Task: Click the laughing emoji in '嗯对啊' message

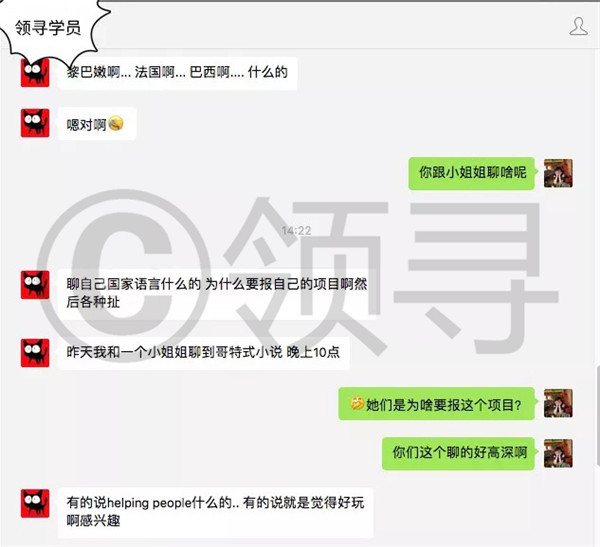Action: click(x=116, y=123)
